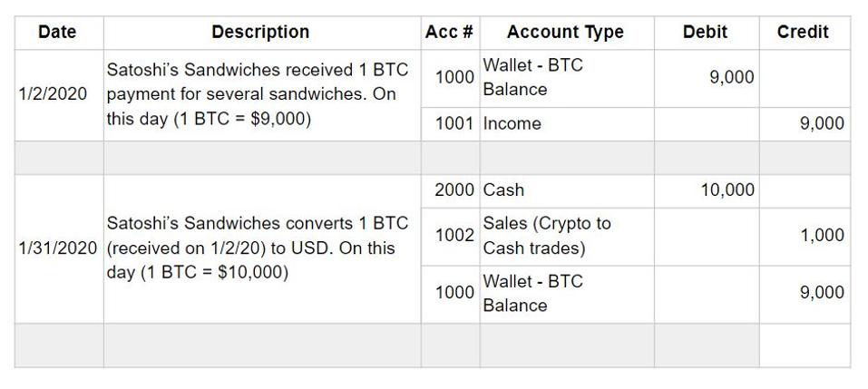The width and height of the screenshot is (868, 389).
Task: Click the received 1 BTC payment description
Action: pos(258,94)
